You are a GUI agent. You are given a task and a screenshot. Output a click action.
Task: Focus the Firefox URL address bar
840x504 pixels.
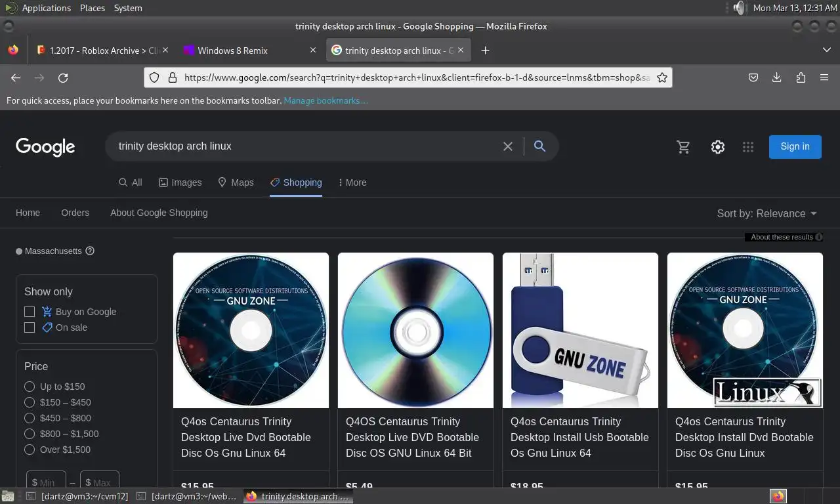click(416, 77)
